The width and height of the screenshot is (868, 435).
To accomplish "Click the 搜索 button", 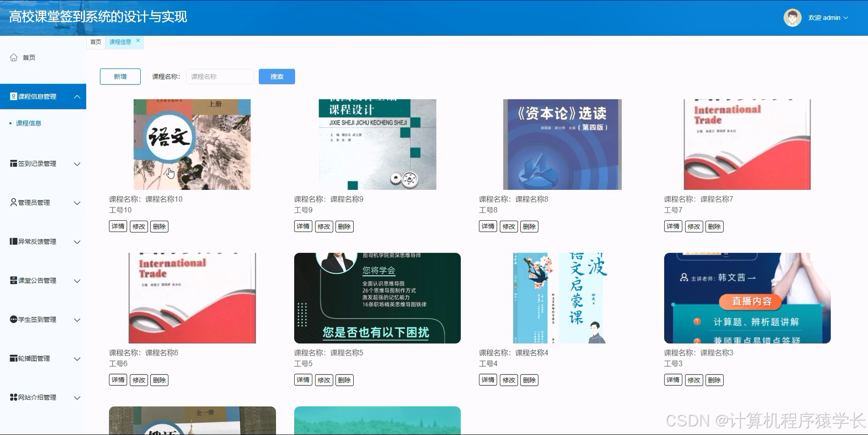I will pyautogui.click(x=277, y=77).
